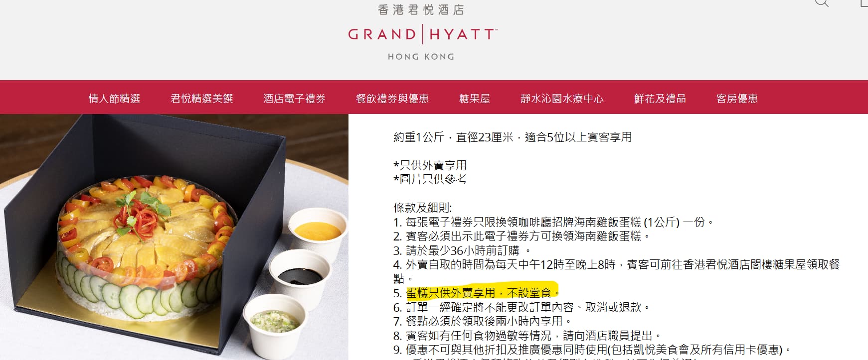Go to 餐飲禮券與優惠 section
Viewport: 868px width, 360px height.
click(392, 99)
